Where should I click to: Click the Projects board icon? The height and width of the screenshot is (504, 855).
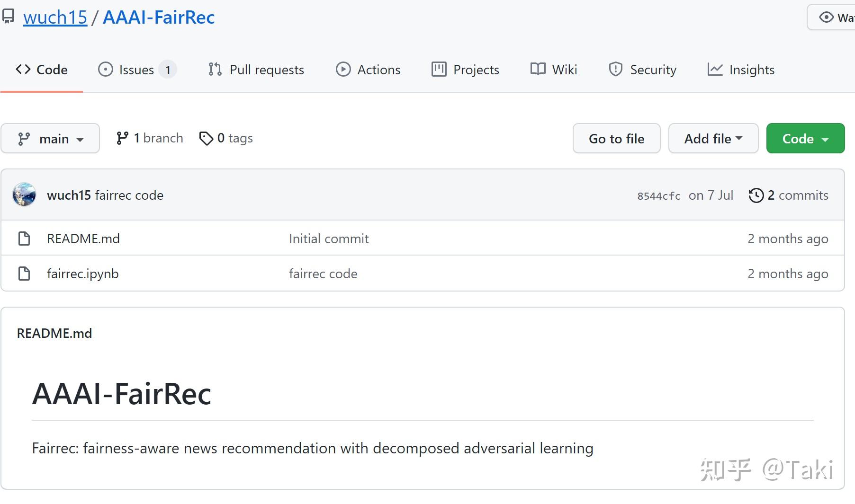click(439, 69)
